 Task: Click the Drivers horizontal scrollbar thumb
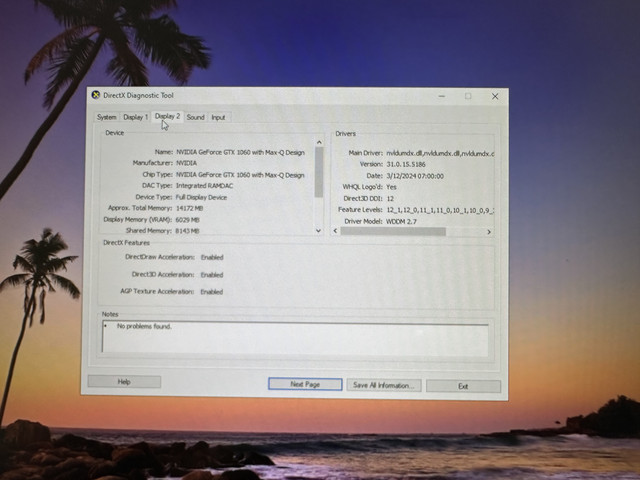393,231
